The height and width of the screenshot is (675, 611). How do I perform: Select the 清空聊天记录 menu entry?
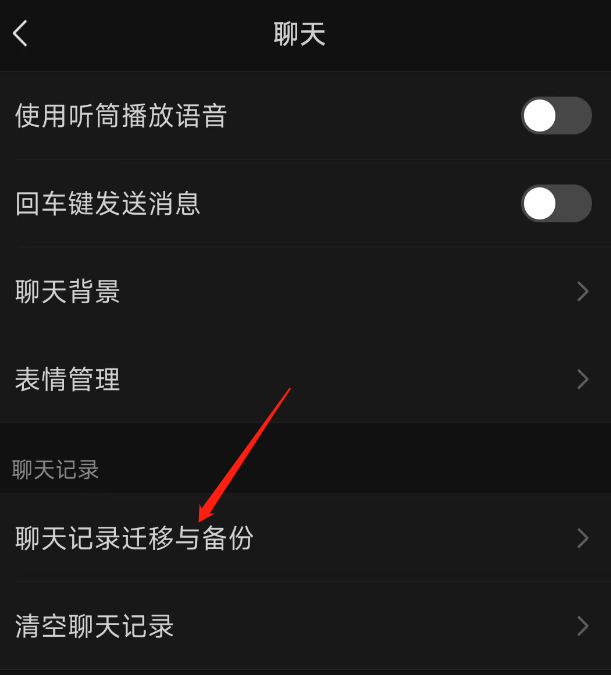(305, 626)
